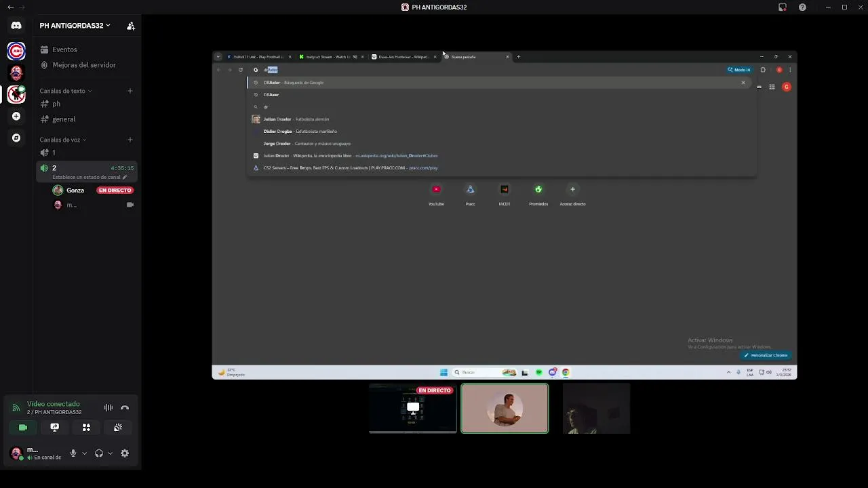The image size is (868, 488).
Task: Open Google apps grid icon
Action: pos(772,87)
